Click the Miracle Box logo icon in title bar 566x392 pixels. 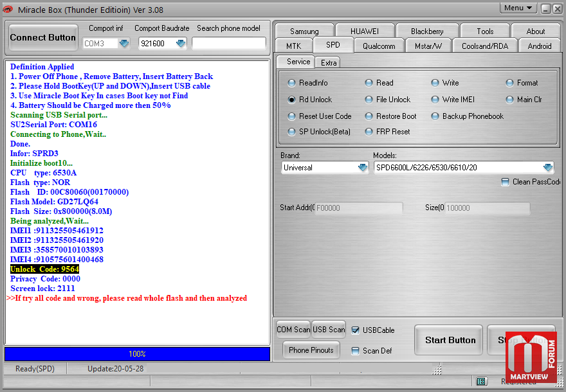point(8,10)
